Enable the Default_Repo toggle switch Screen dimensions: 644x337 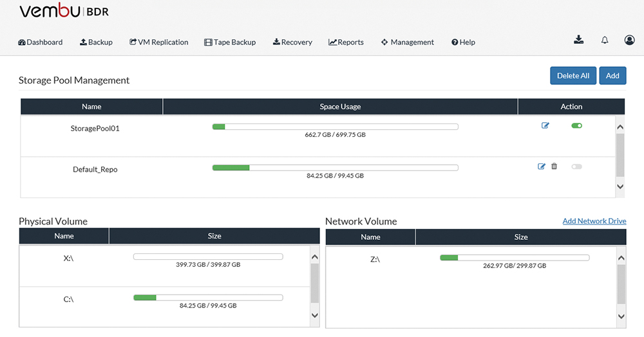pyautogui.click(x=576, y=167)
